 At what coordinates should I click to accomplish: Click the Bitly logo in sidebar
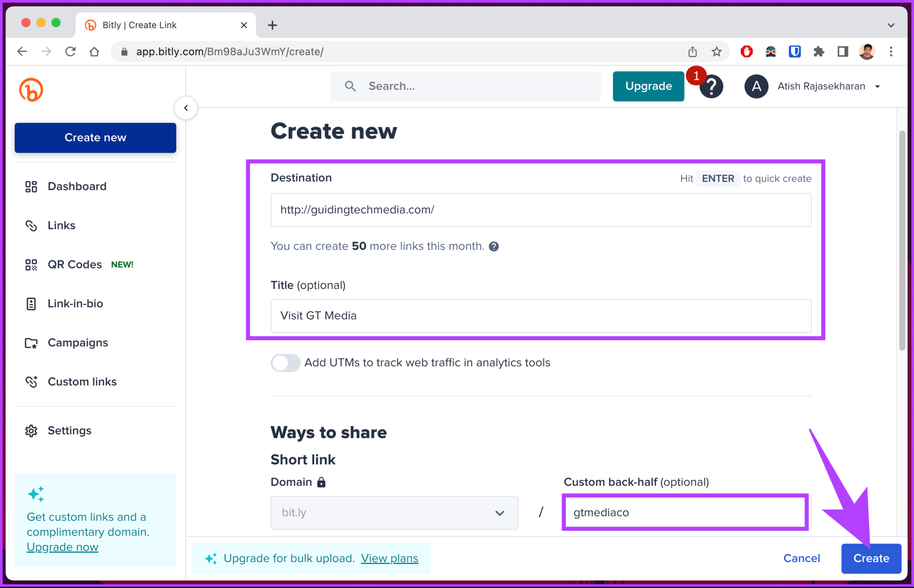(x=31, y=90)
